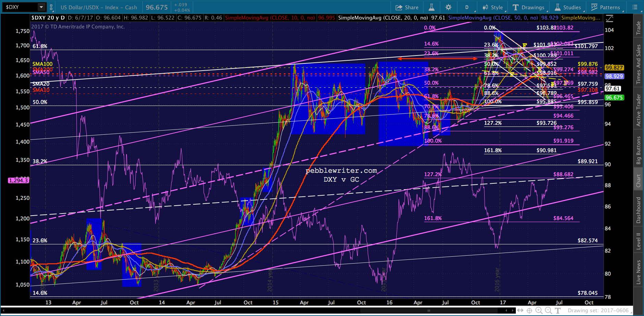
Task: Open the $DXY symbol dropdown arrow
Action: tap(41, 7)
